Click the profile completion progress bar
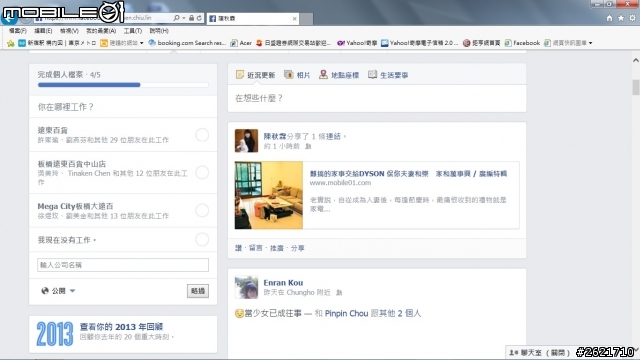Screen dimensions: 640x360 (x=123, y=85)
